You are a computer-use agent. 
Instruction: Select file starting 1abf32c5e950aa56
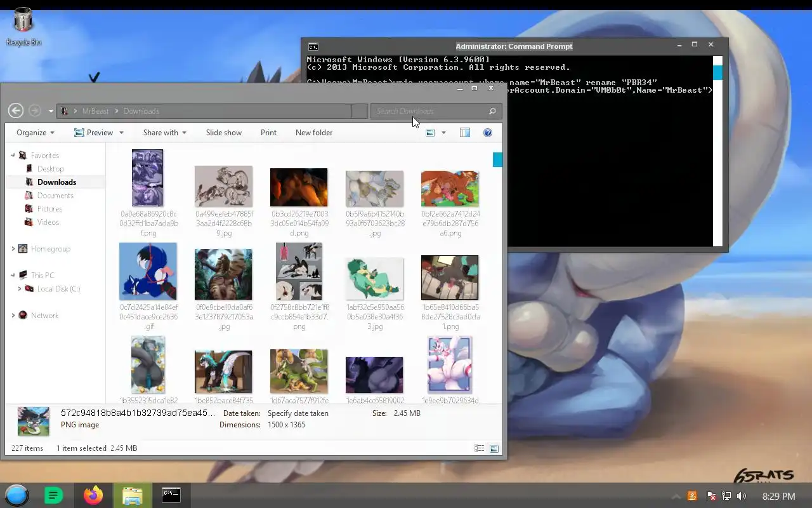(374, 293)
